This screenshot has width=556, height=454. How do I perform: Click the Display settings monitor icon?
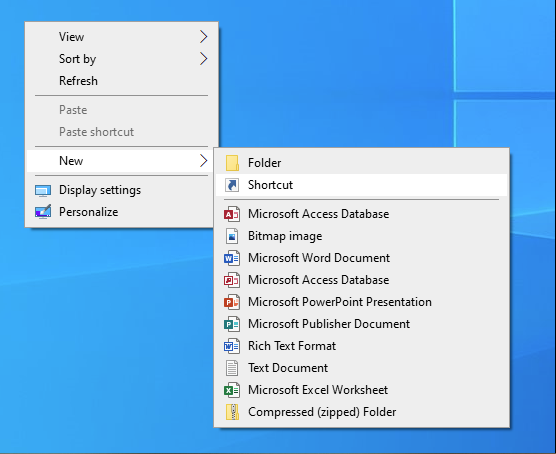(43, 190)
